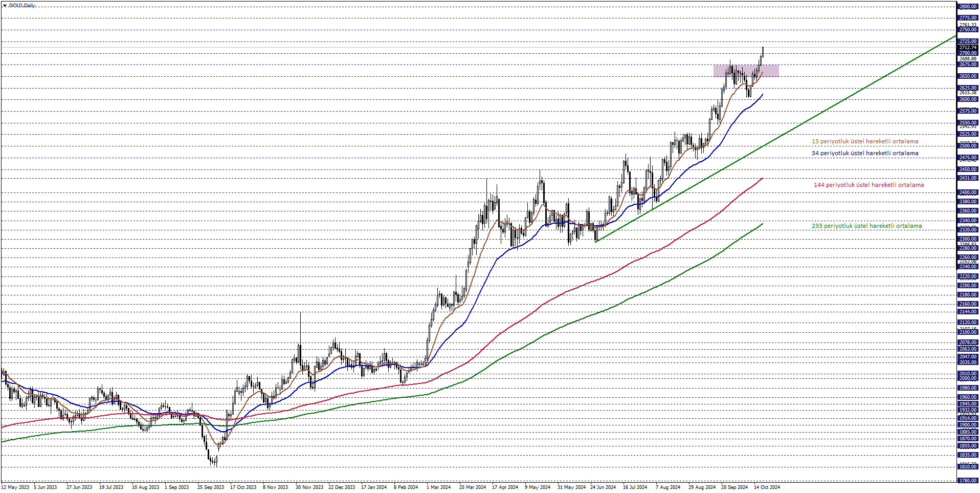Click the 2047.00 price level label
Screen dimensions: 980x493
click(968, 357)
